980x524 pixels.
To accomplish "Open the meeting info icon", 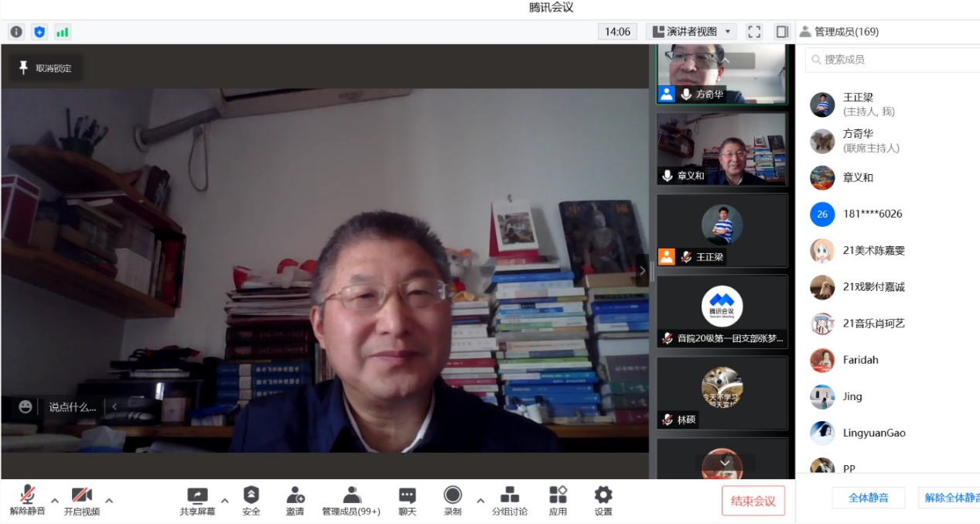I will coord(16,32).
